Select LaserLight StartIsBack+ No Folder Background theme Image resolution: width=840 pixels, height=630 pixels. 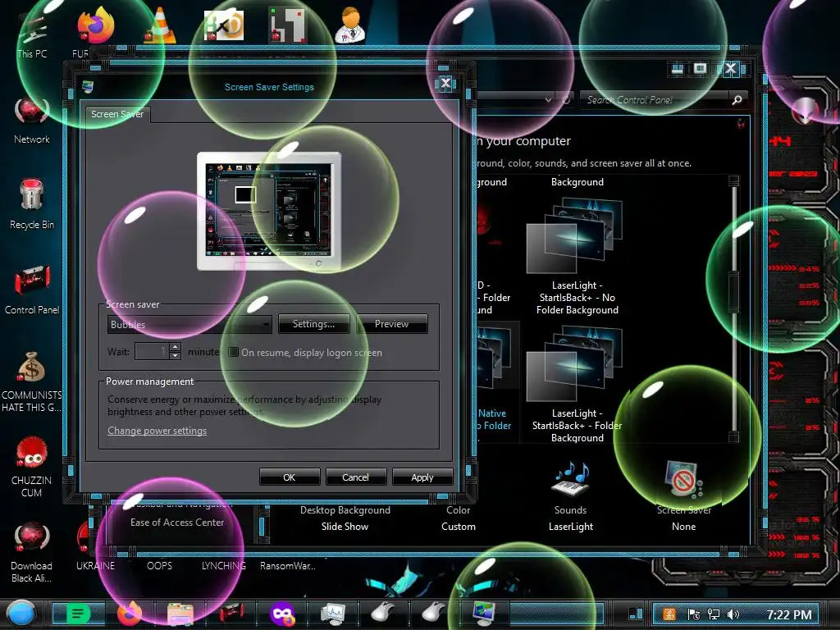tap(577, 256)
